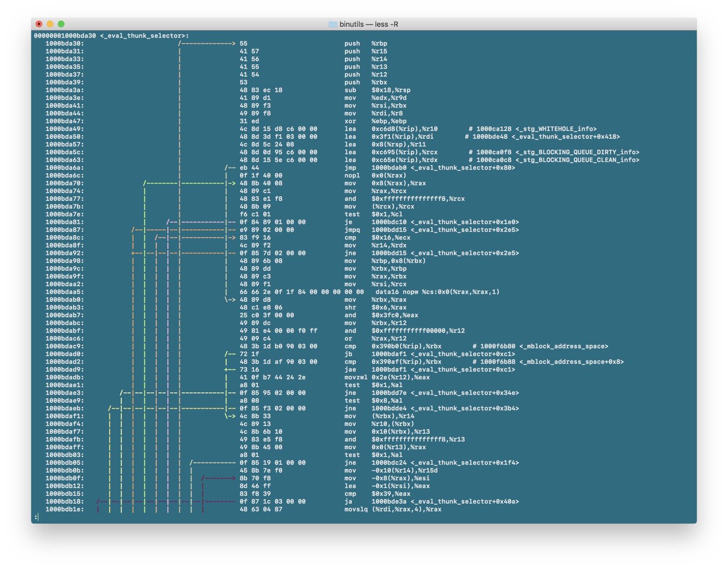Click the "movslq" mnemonic

coord(356,509)
